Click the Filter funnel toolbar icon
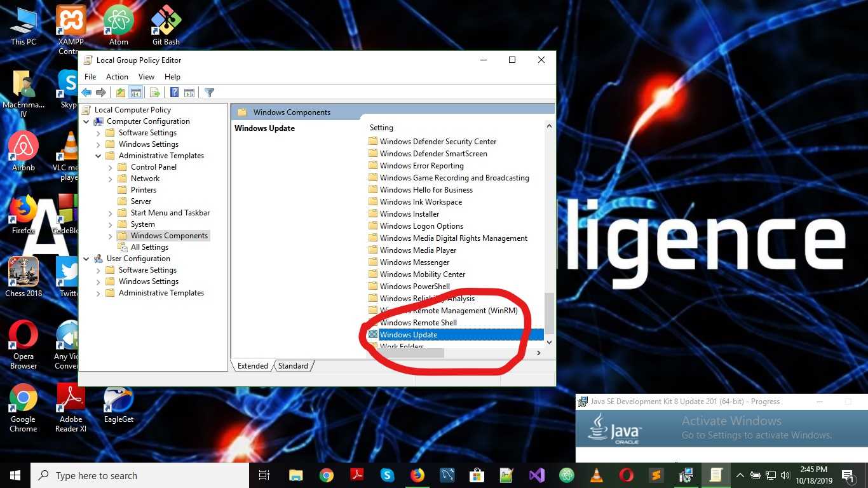 coord(209,93)
